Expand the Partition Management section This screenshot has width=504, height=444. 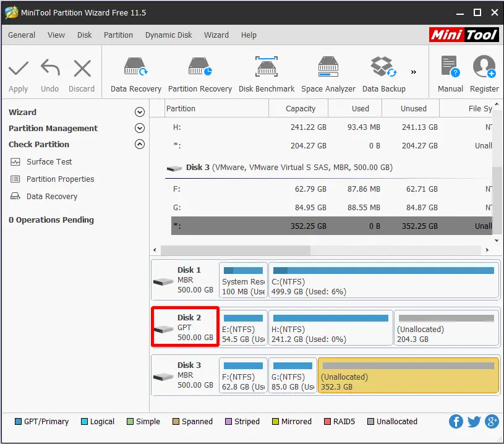(140, 128)
